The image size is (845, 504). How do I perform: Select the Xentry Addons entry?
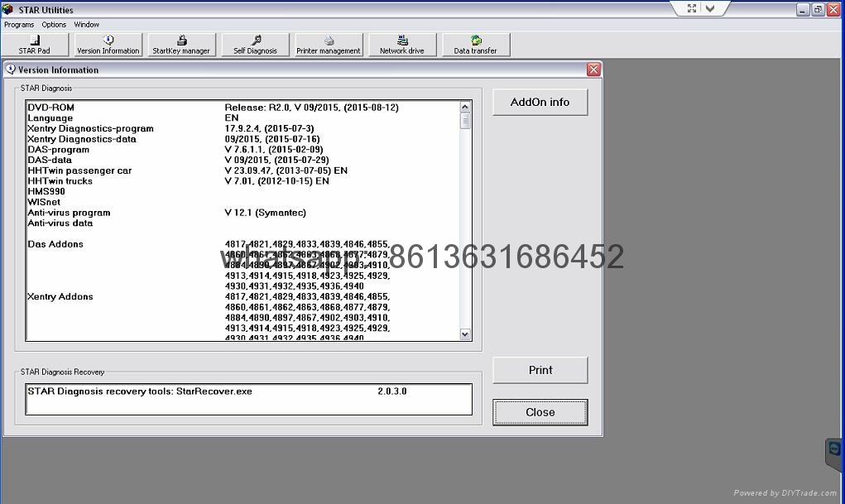pos(60,296)
